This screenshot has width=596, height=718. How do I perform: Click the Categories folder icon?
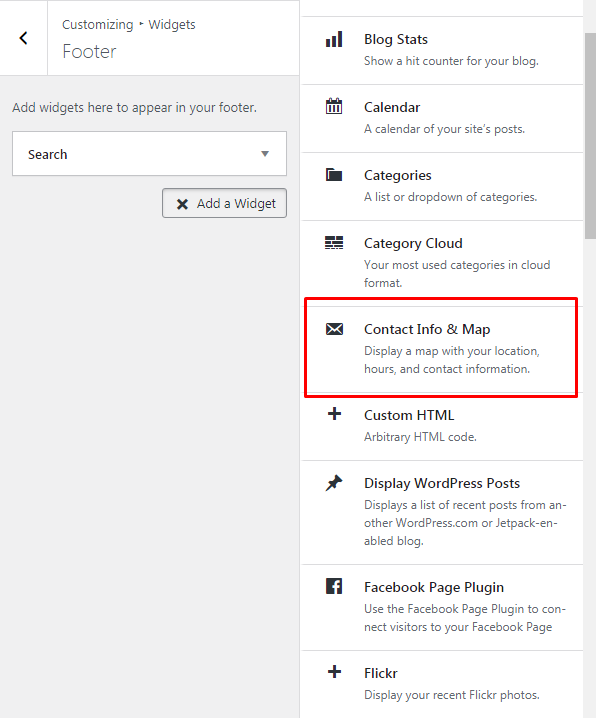tap(334, 174)
